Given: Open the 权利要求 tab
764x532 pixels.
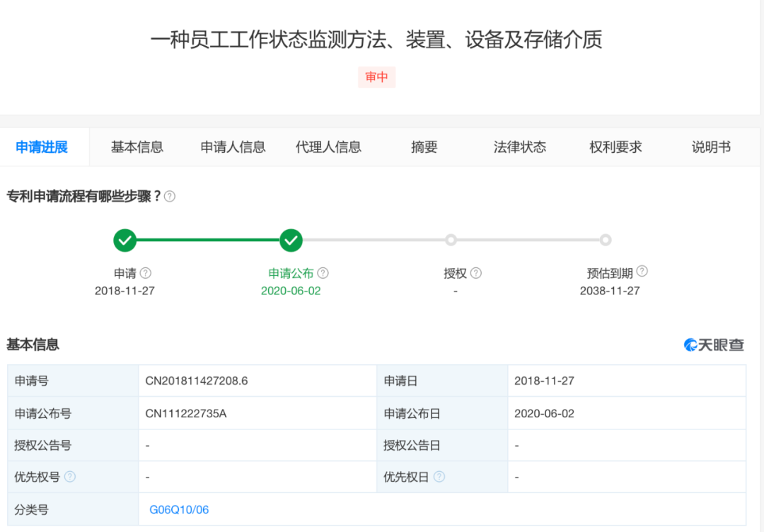Looking at the screenshot, I should [x=615, y=147].
